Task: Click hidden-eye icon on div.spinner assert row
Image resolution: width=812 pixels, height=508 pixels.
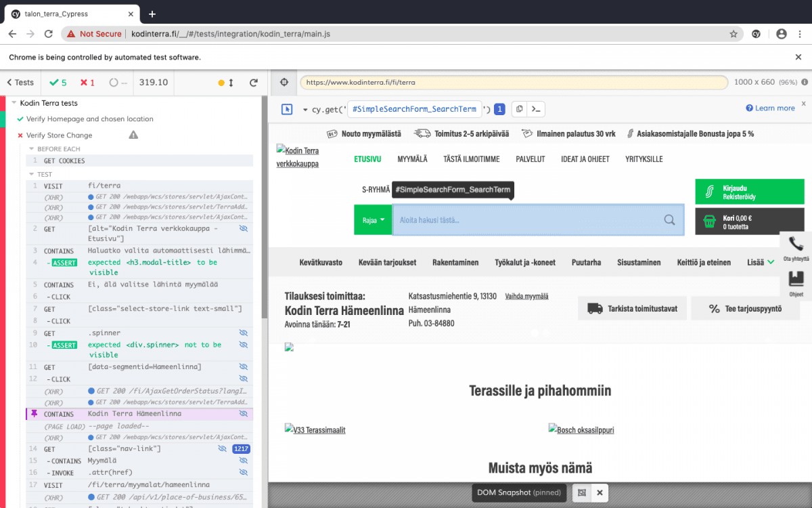Action: tap(244, 345)
